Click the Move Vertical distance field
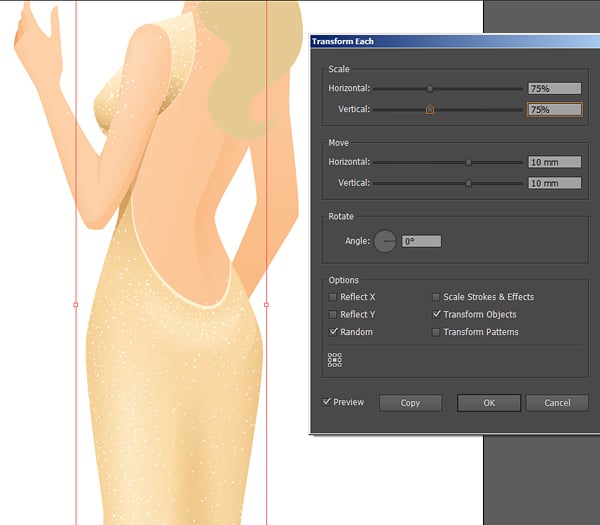 554,183
